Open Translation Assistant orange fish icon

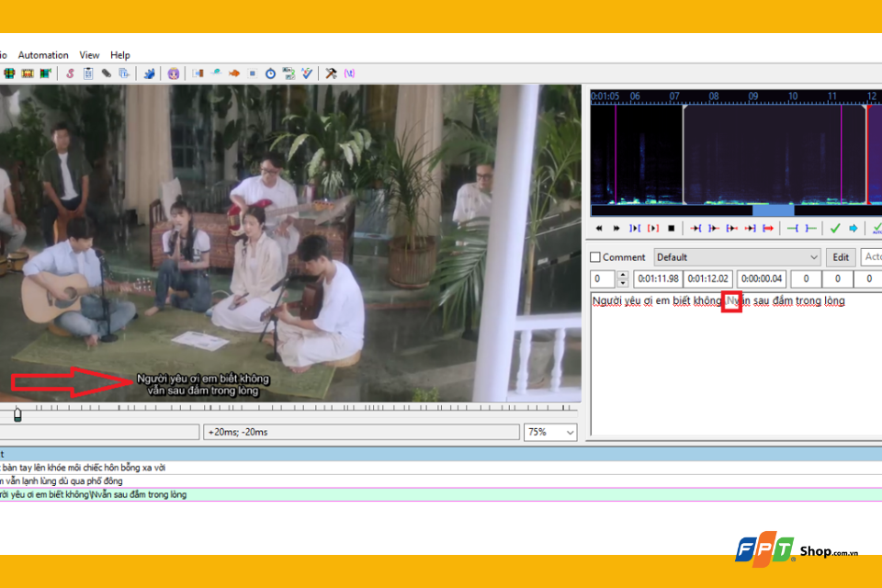234,73
